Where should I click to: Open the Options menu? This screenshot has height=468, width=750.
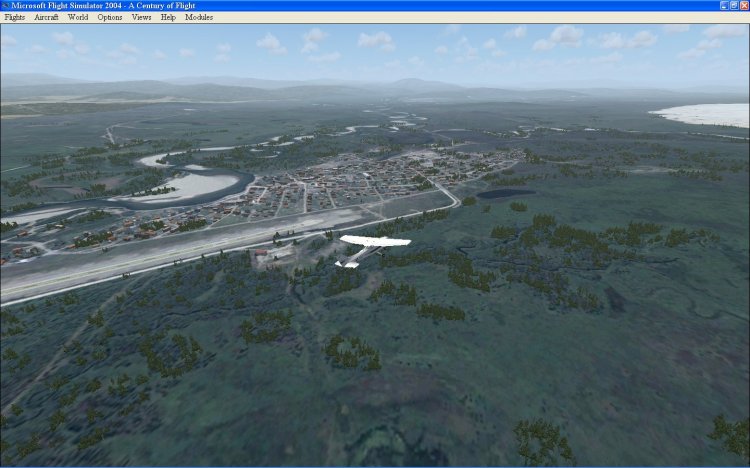(x=110, y=17)
